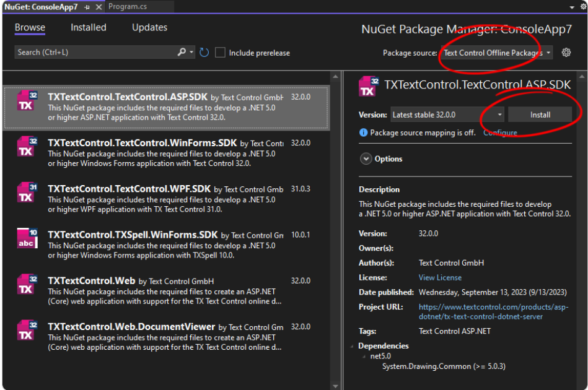Screen dimensions: 588x390
Task: Click the TXSpell.WinForms.SDK abc package icon
Action: [x=27, y=239]
